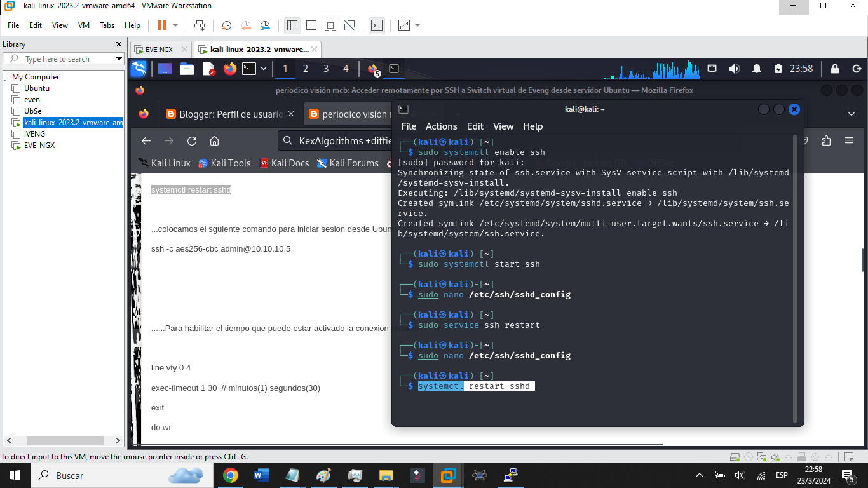The width and height of the screenshot is (868, 488).
Task: Go to Firefox home page icon
Action: [x=215, y=140]
